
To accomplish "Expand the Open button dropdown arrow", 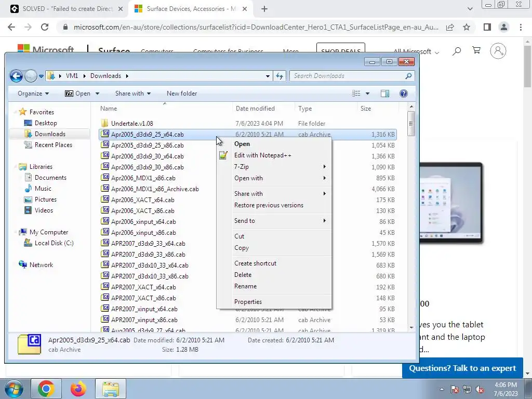I will pyautogui.click(x=97, y=94).
